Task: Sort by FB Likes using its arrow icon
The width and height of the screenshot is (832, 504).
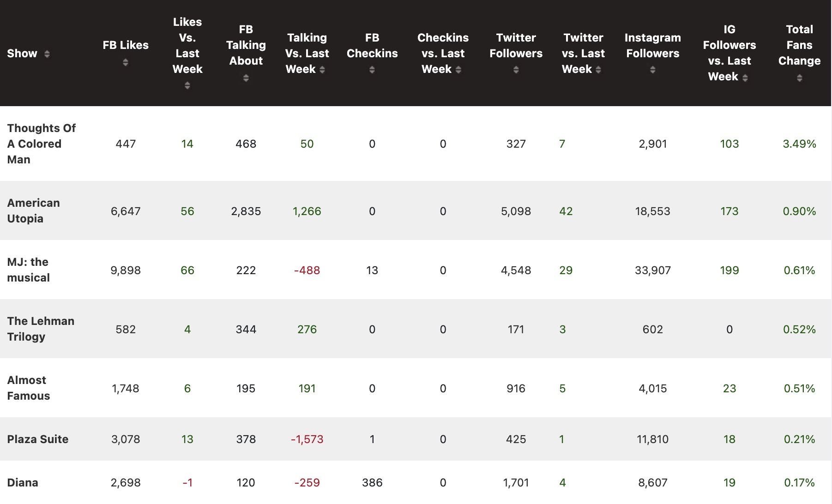Action: coord(126,62)
